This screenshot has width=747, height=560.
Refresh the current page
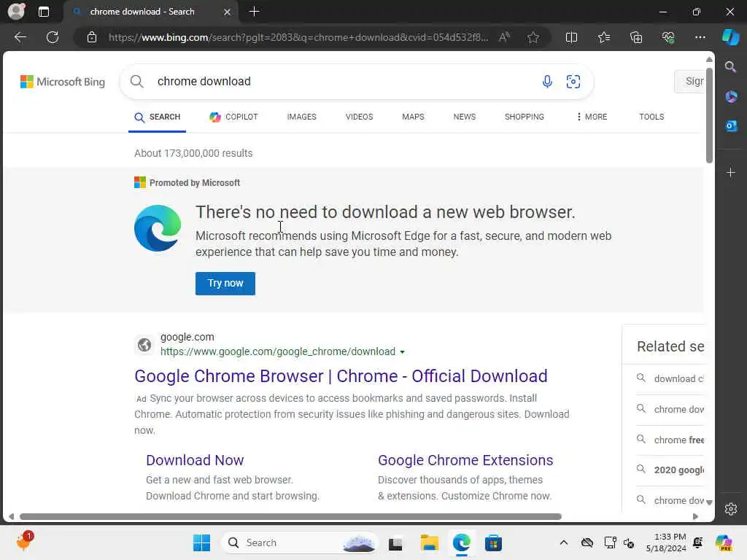[53, 37]
